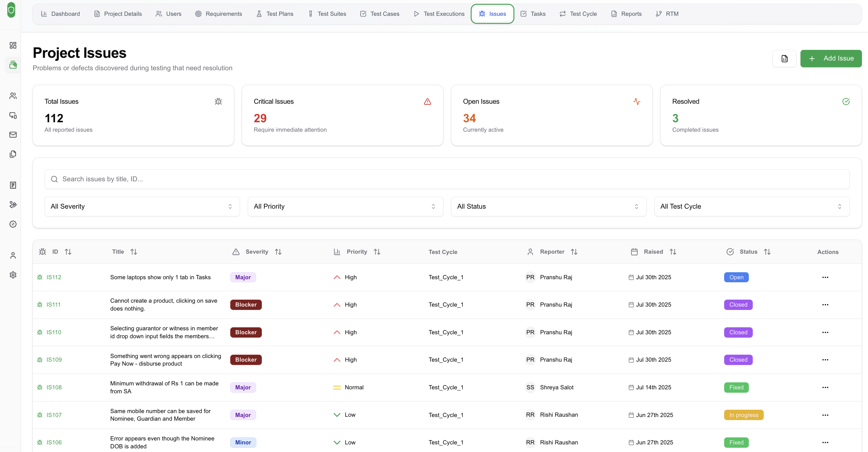
Task: Open the All Status filter dropdown
Action: [x=548, y=206]
